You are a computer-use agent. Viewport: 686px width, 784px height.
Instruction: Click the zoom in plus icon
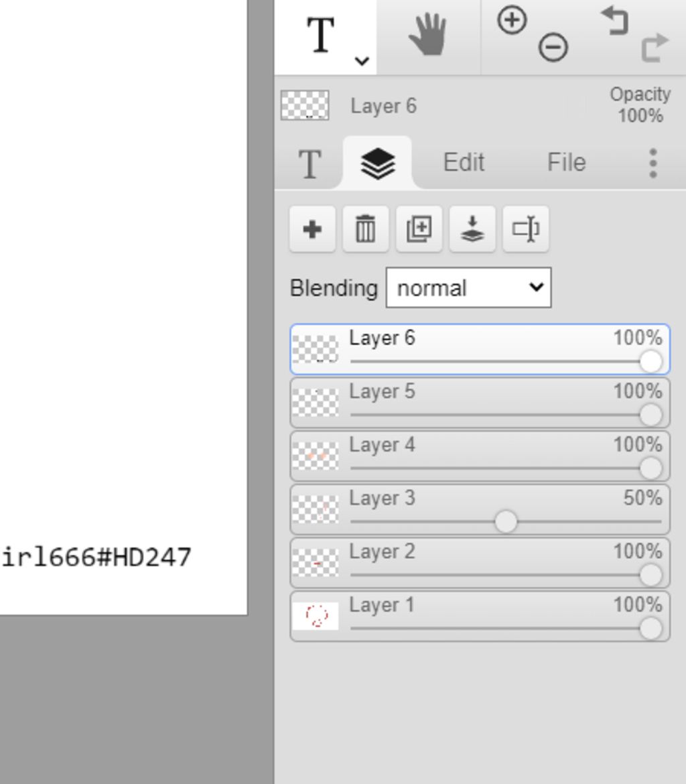(512, 21)
